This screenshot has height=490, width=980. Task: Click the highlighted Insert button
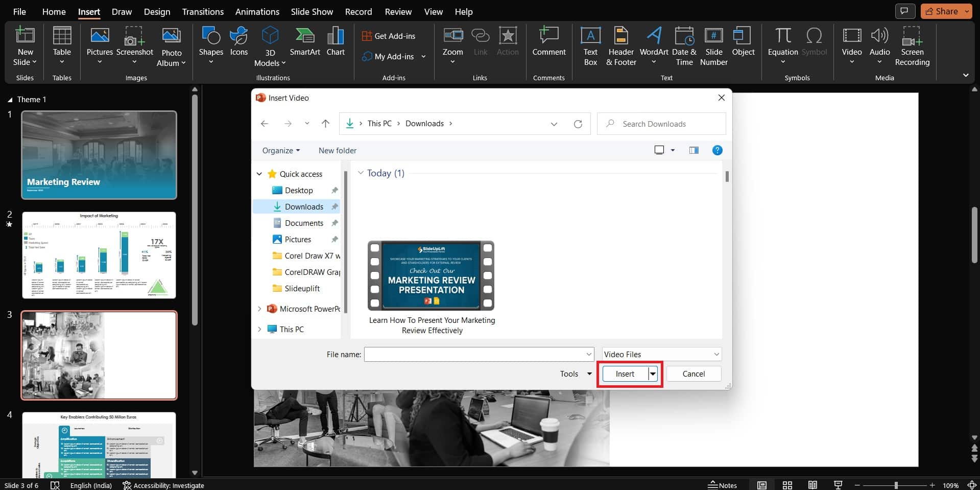(x=624, y=374)
